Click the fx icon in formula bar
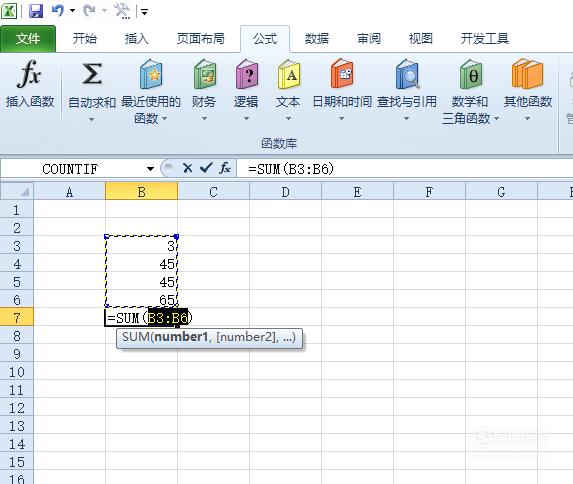The image size is (573, 484). (x=225, y=169)
